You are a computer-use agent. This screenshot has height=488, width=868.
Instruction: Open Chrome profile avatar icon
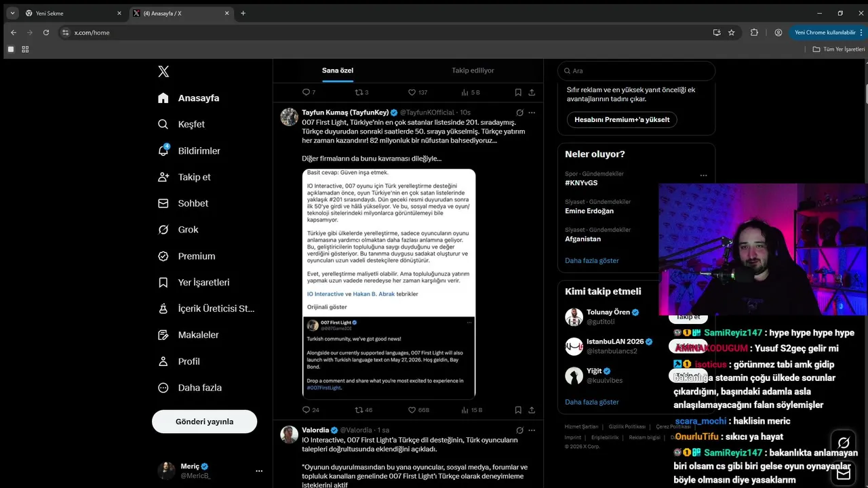tap(778, 33)
